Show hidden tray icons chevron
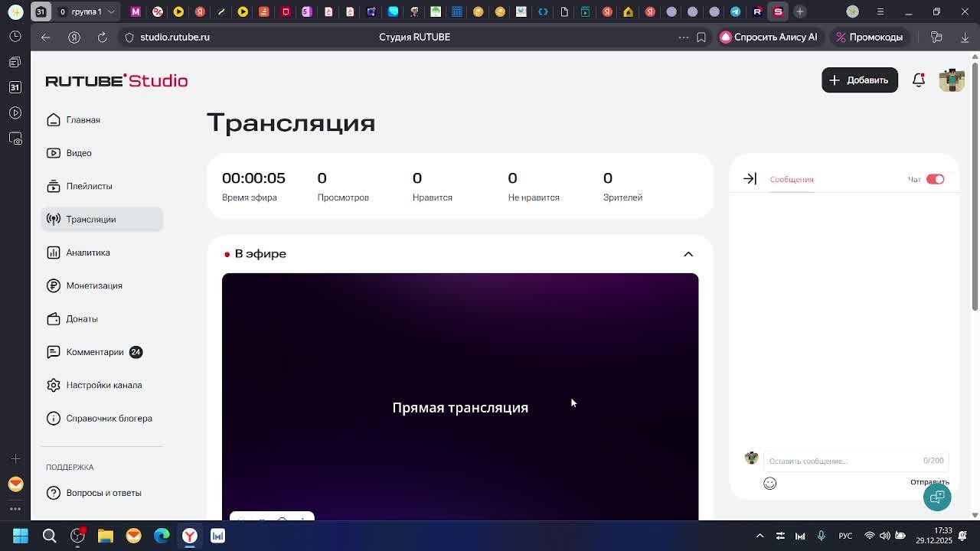 click(759, 536)
